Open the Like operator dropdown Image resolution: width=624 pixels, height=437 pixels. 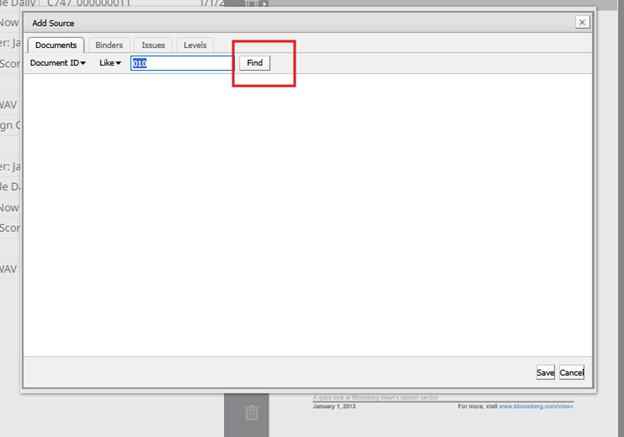(110, 63)
